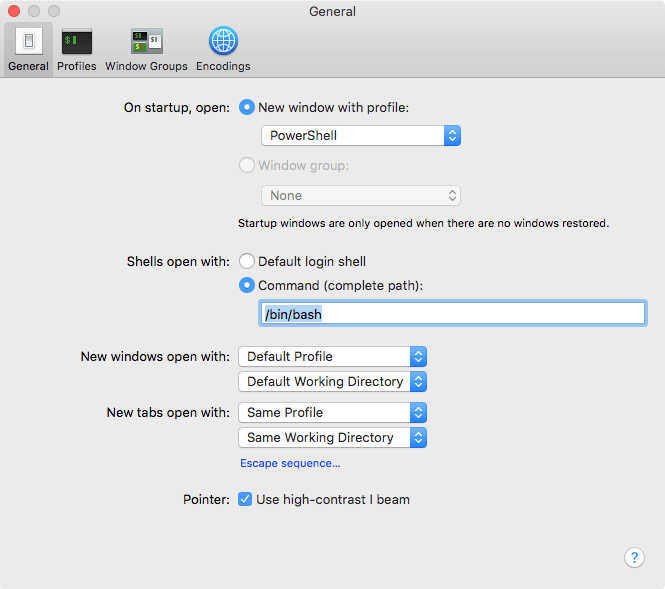
Task: Open help via the question mark button
Action: (x=634, y=558)
